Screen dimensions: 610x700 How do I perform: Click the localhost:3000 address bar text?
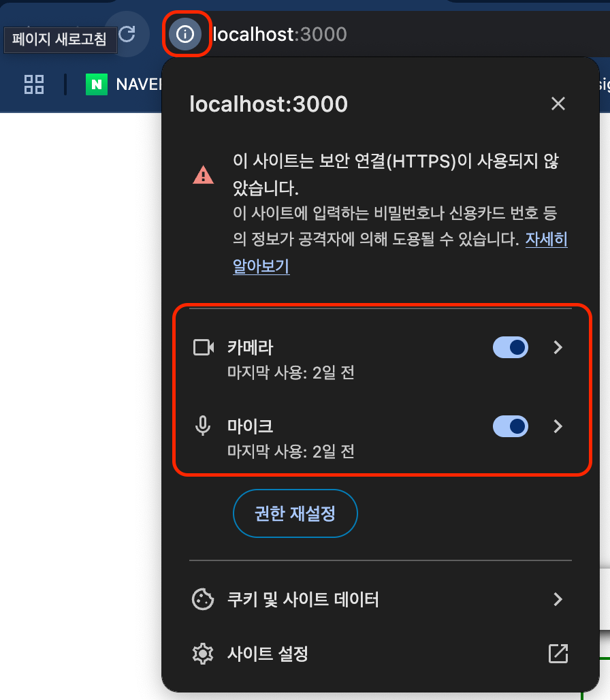(280, 34)
